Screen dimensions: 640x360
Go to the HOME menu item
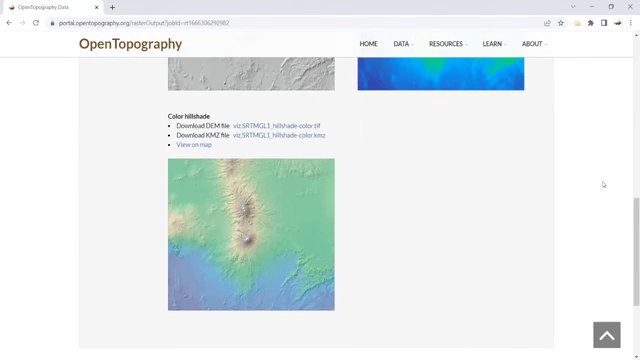[x=368, y=44]
